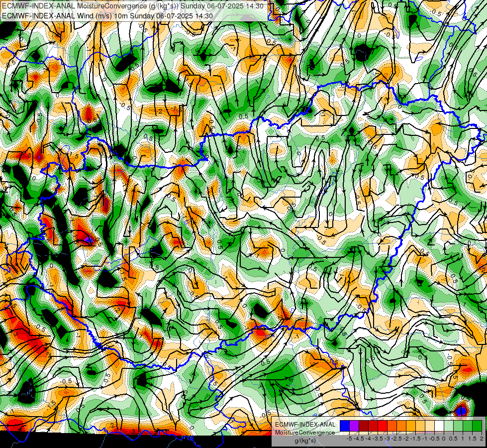The width and height of the screenshot is (487, 448).
Task: Click the -2.5 tick label on legend
Action: 396,439
